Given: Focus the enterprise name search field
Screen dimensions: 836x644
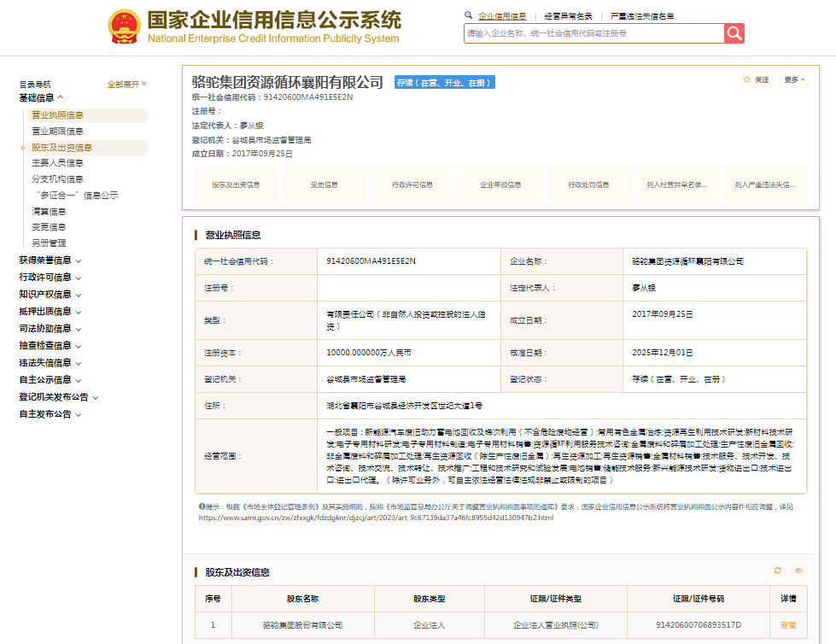Looking at the screenshot, I should (x=594, y=33).
